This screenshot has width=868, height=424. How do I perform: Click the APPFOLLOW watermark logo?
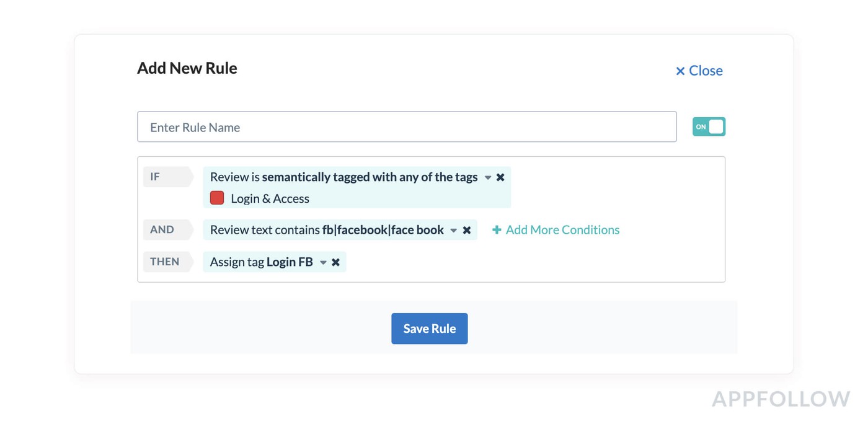pyautogui.click(x=781, y=399)
